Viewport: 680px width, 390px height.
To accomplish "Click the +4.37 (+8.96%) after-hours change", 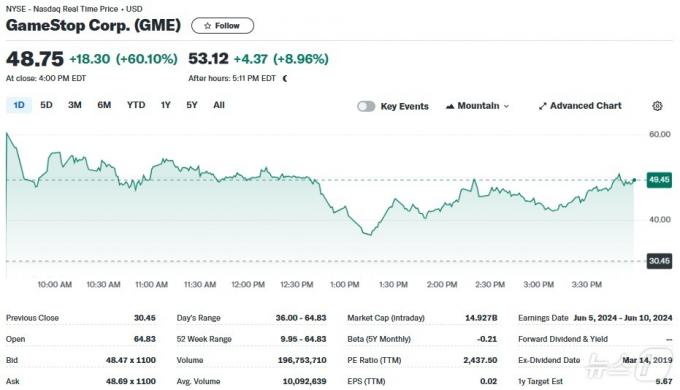I will [281, 59].
